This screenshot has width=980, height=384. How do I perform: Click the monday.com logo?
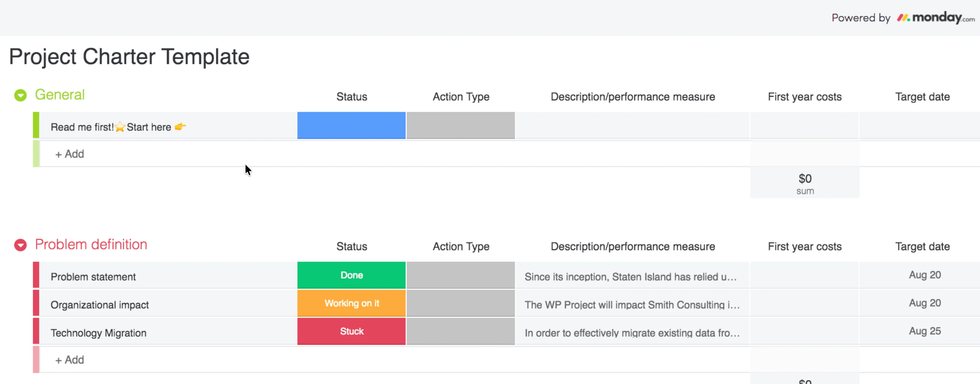coord(935,17)
